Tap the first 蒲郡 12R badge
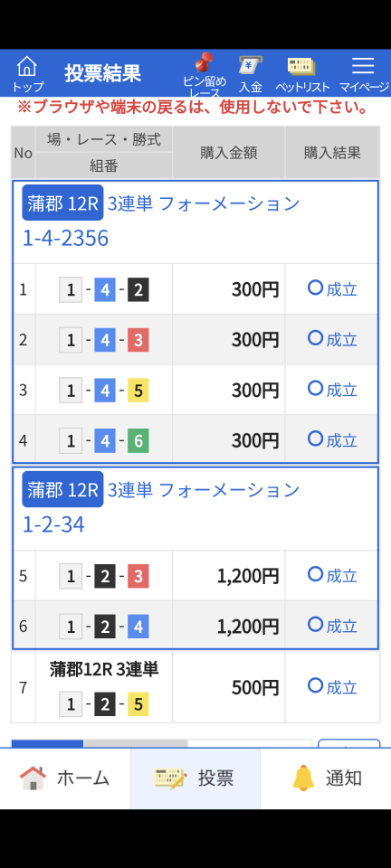391x868 pixels. [62, 203]
